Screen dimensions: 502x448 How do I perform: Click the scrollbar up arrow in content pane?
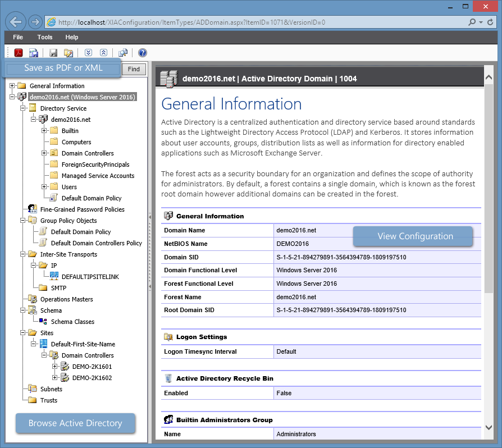[x=489, y=77]
